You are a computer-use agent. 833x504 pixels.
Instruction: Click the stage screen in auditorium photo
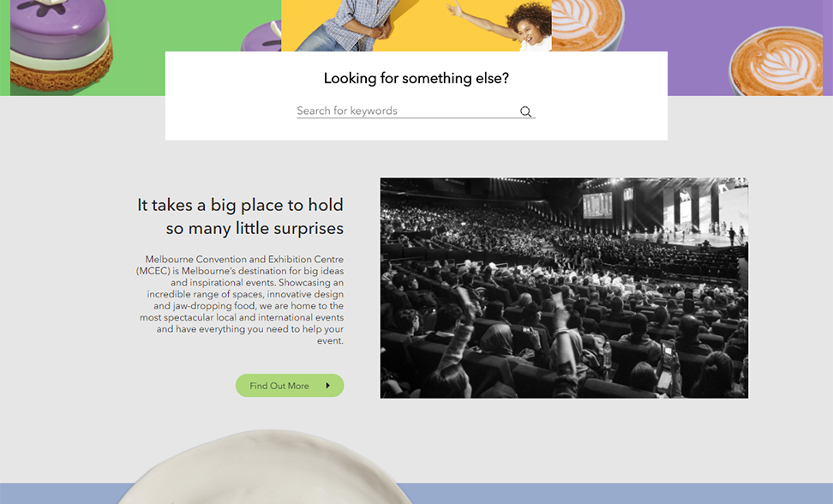tap(597, 206)
